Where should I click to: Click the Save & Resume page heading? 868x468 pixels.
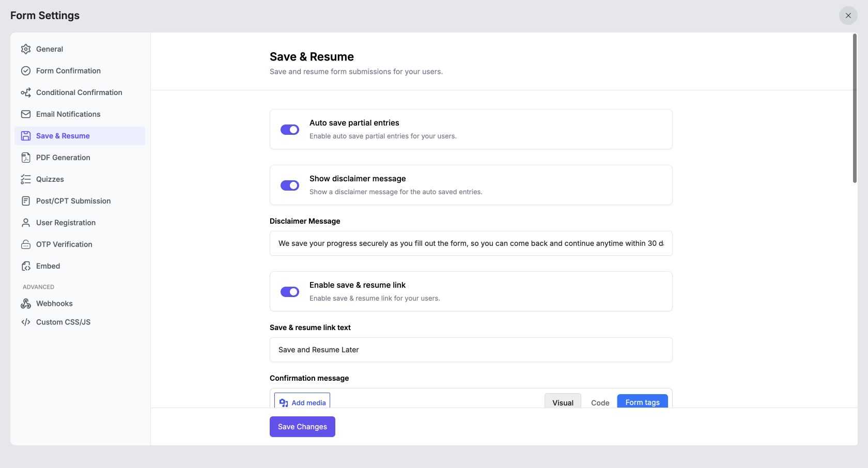point(312,57)
